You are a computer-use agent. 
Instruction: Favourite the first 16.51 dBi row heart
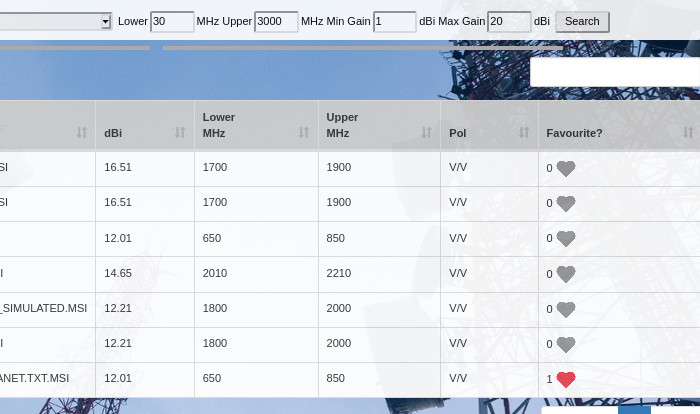pos(566,168)
